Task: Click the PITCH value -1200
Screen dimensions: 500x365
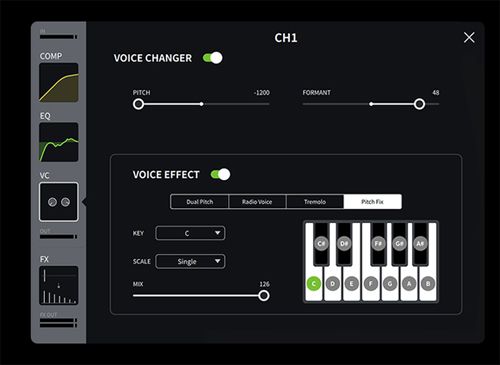Action: [262, 93]
